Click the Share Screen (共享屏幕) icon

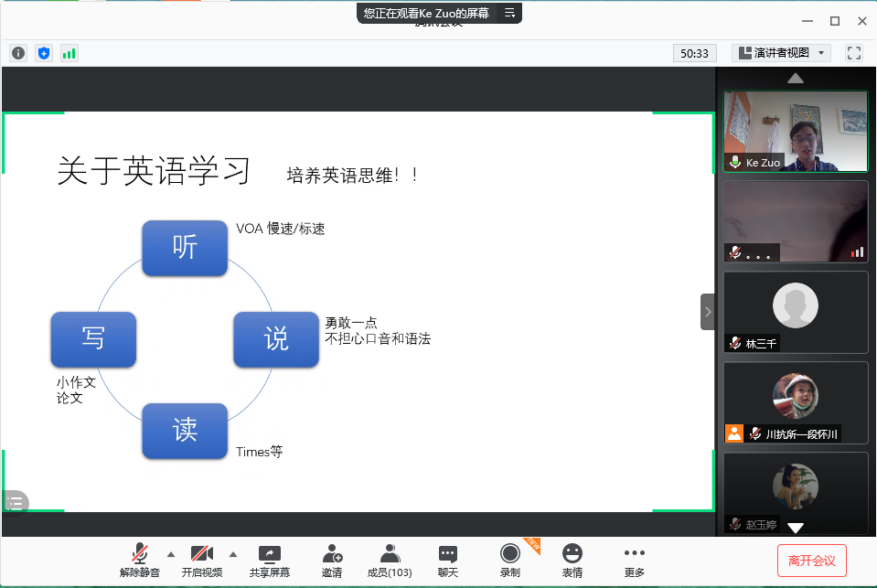(270, 560)
